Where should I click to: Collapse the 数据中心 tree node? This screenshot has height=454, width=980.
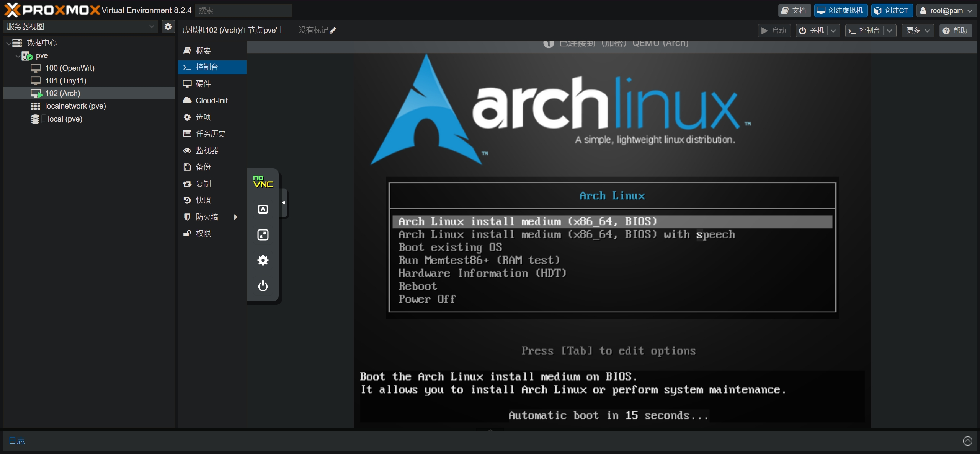point(9,43)
